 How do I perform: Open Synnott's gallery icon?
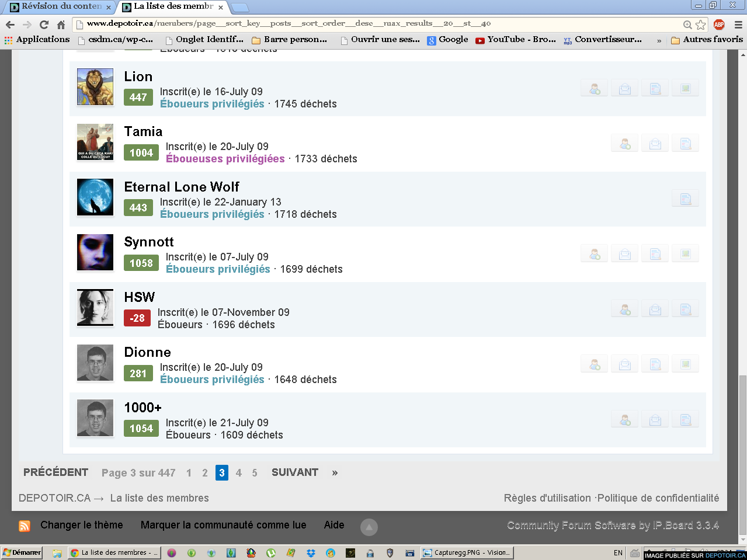686,254
